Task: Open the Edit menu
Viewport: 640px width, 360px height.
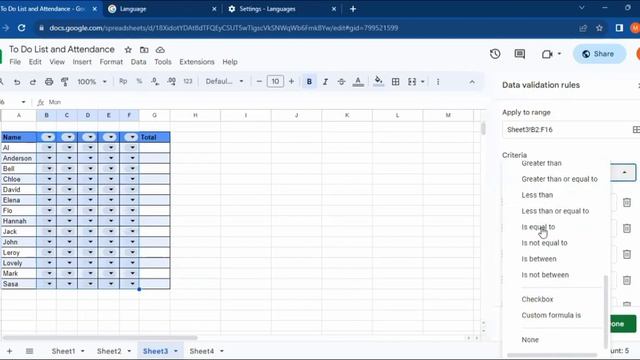Action: point(35,62)
